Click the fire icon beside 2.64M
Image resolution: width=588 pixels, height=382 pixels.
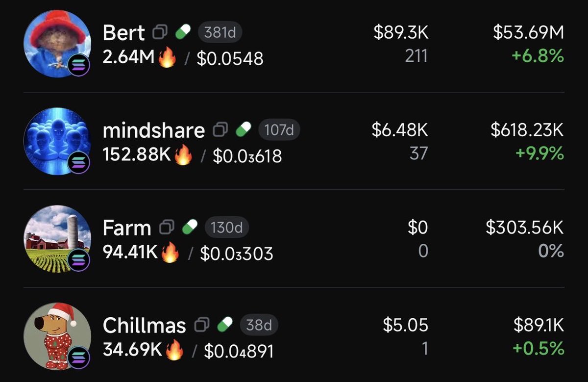167,58
